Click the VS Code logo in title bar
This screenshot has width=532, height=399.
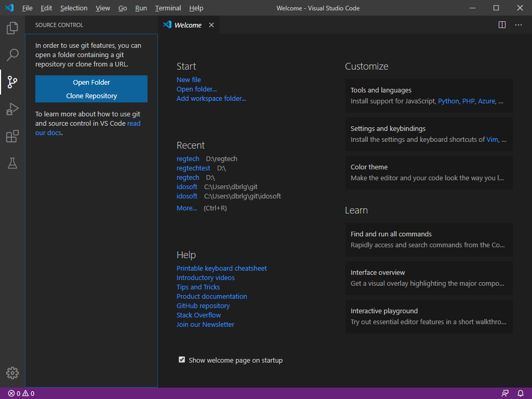tap(9, 8)
